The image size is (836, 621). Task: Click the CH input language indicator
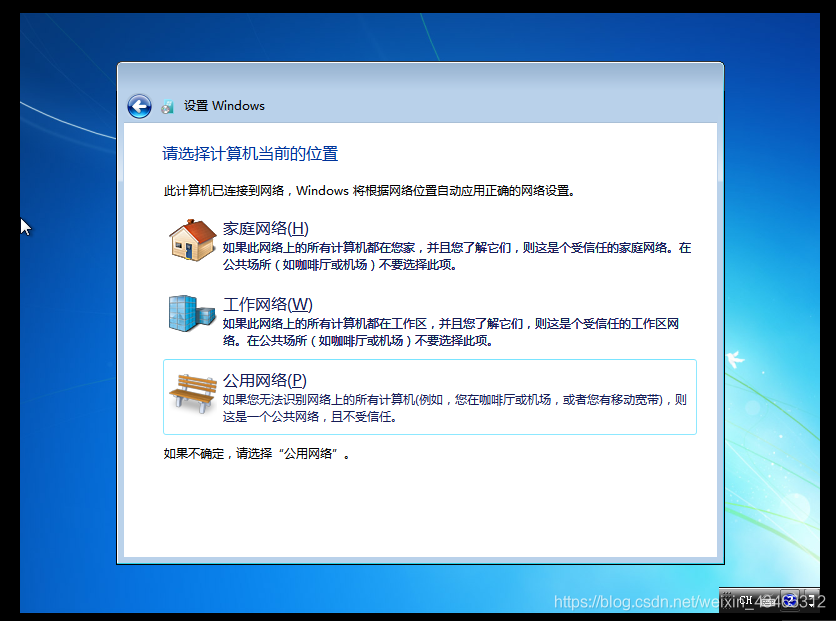[746, 601]
